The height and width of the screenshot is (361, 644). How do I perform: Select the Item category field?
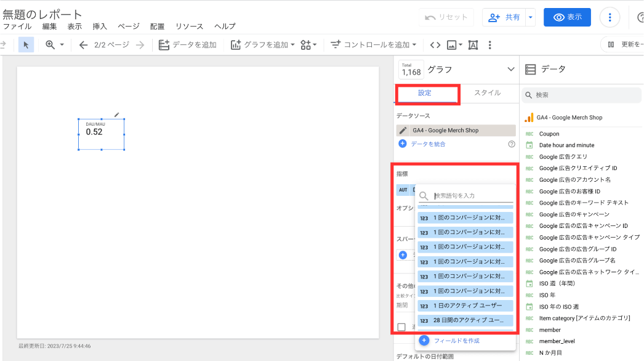pos(584,318)
